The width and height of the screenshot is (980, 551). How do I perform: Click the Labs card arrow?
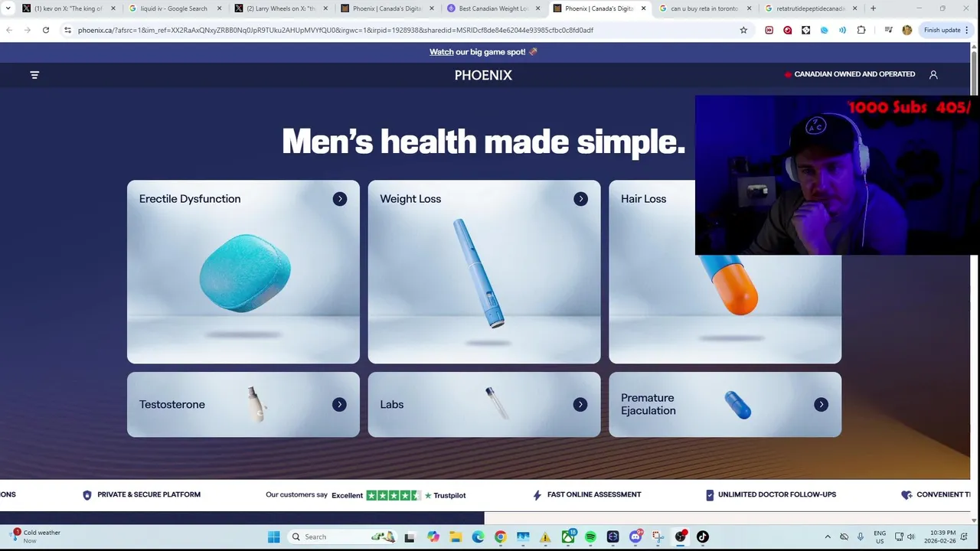tap(580, 404)
